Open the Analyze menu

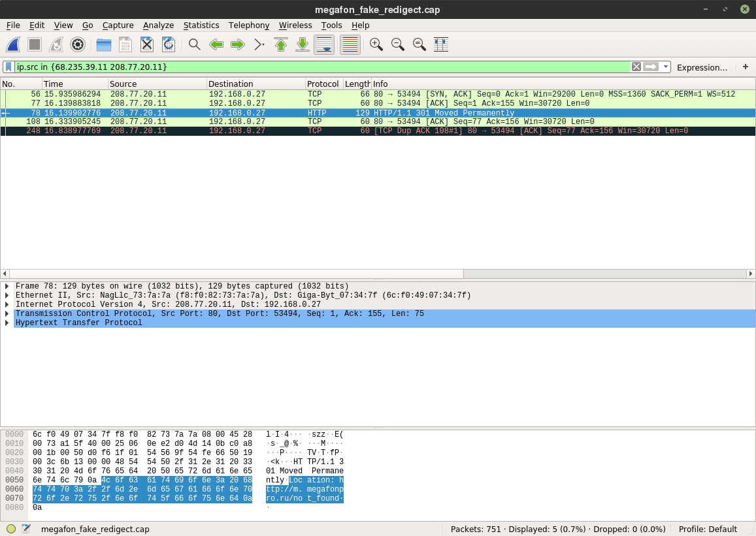(x=158, y=25)
